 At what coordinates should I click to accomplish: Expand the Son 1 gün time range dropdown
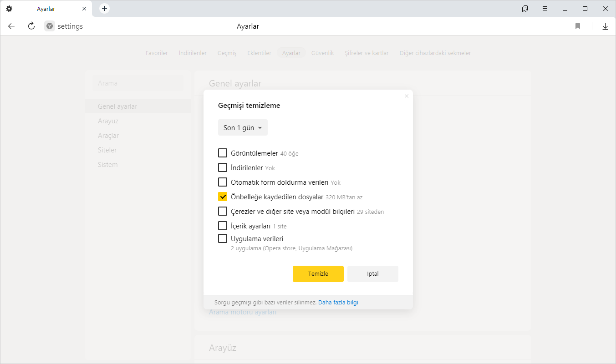(243, 128)
